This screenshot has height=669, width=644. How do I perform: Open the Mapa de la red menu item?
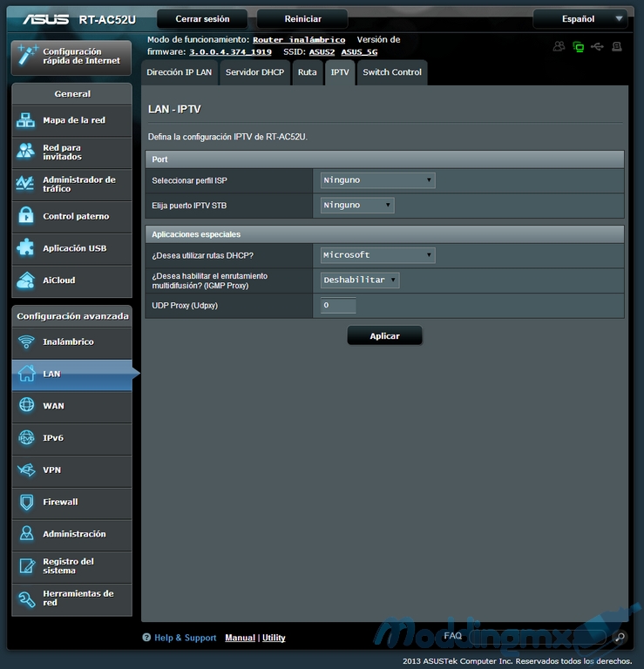[71, 121]
